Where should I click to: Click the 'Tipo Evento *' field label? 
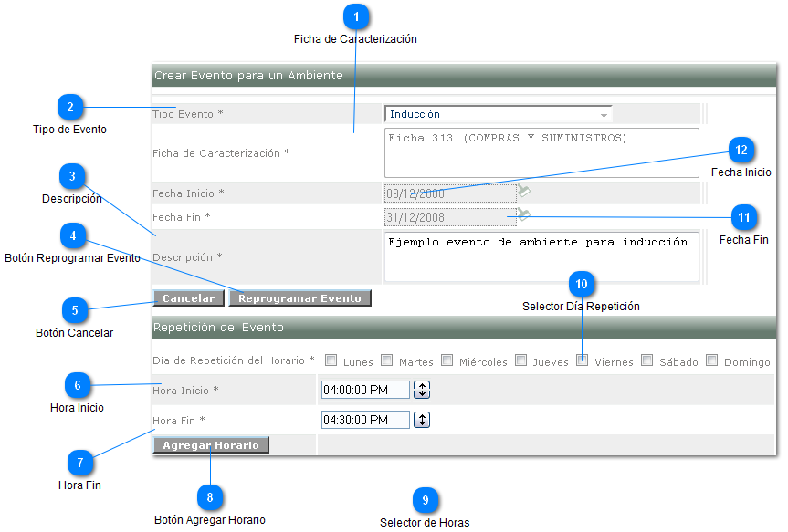tap(188, 114)
